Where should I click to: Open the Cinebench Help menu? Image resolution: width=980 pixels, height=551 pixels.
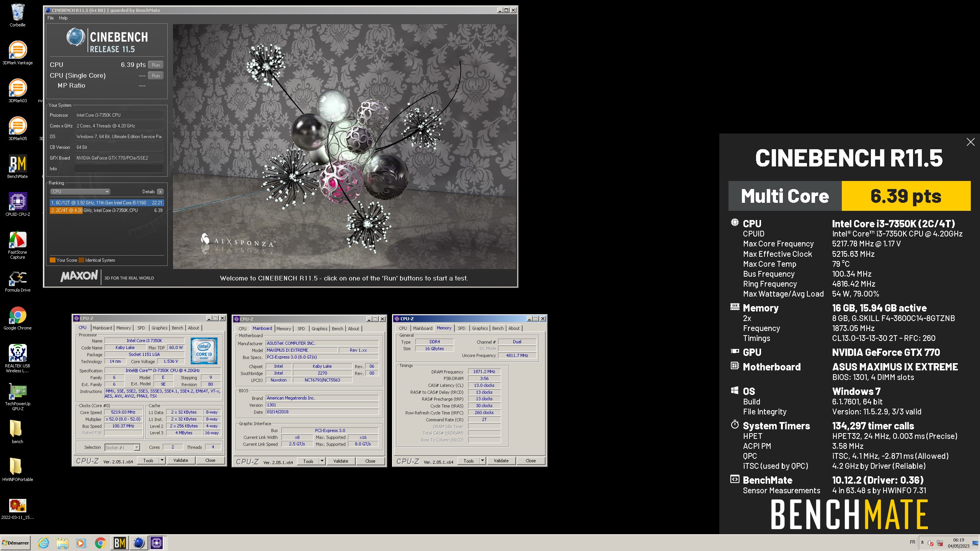pos(63,18)
